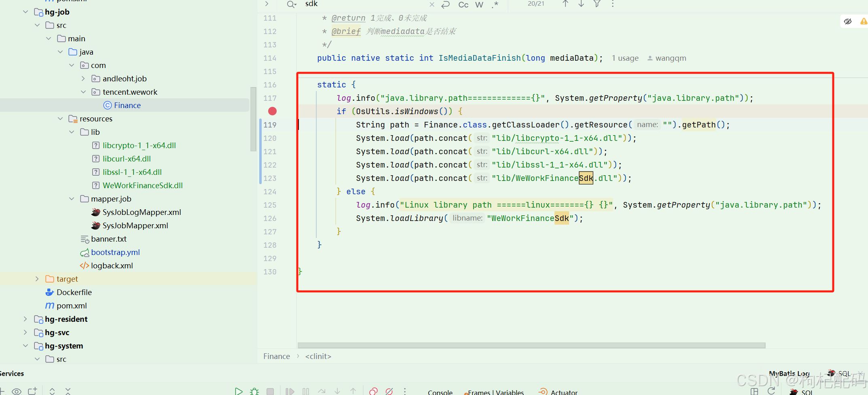Open banner.txt file
This screenshot has width=868, height=395.
[108, 239]
